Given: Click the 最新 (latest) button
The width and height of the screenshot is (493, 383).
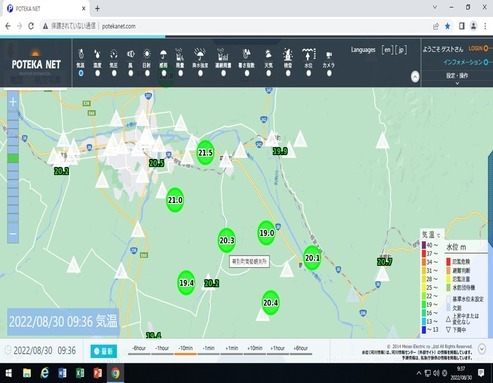Looking at the screenshot, I should (104, 351).
